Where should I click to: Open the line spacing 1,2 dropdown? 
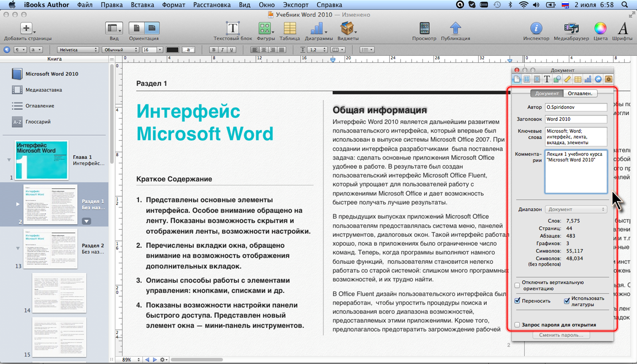317,50
